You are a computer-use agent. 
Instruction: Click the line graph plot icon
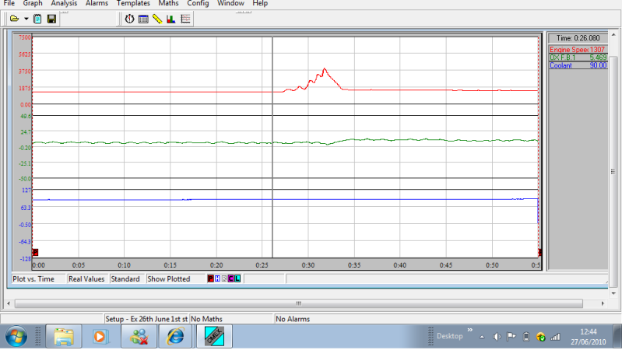pos(185,19)
